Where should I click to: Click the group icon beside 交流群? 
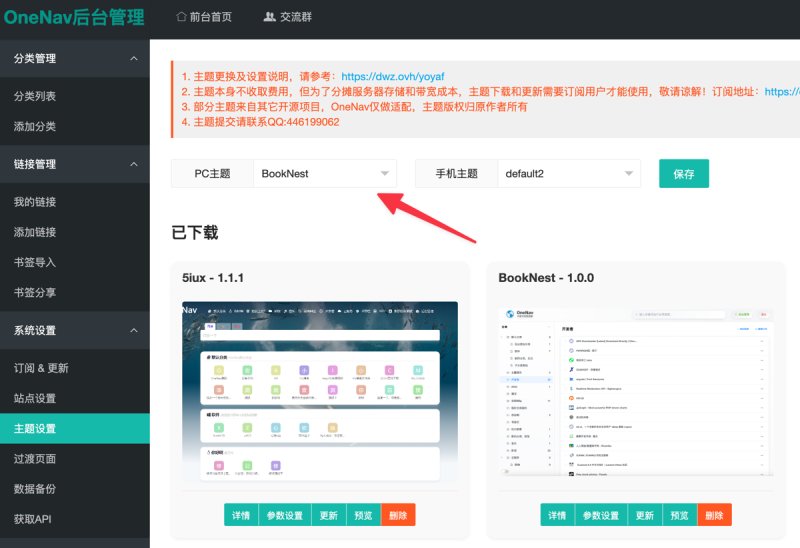point(269,17)
